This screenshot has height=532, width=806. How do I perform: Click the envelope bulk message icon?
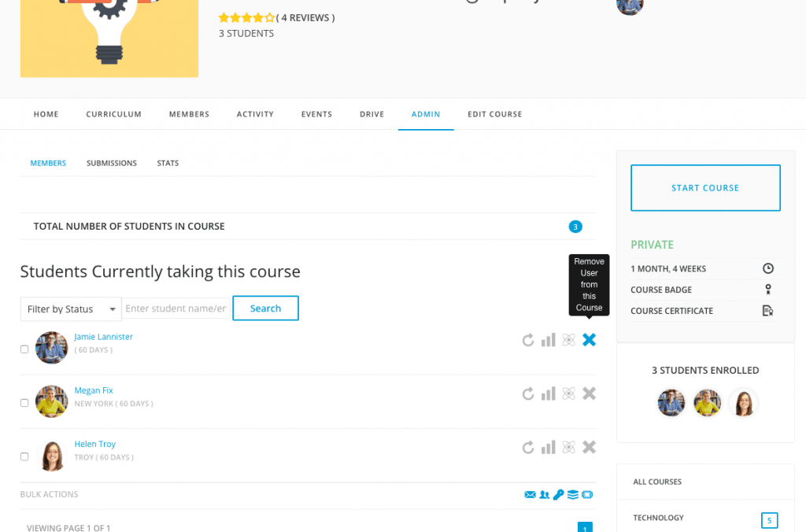point(530,495)
